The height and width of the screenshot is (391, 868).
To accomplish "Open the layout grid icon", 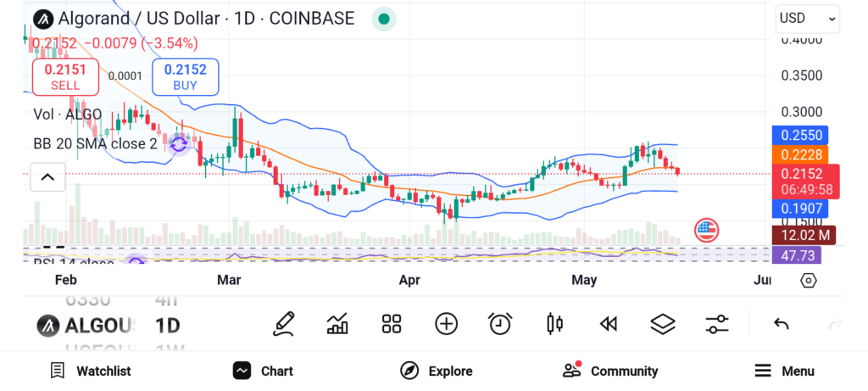I will 391,323.
